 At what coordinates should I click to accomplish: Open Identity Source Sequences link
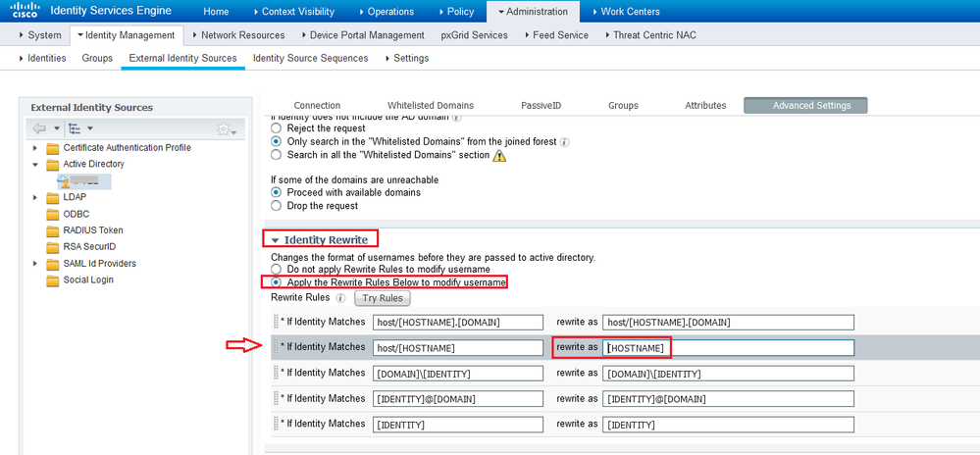point(311,58)
